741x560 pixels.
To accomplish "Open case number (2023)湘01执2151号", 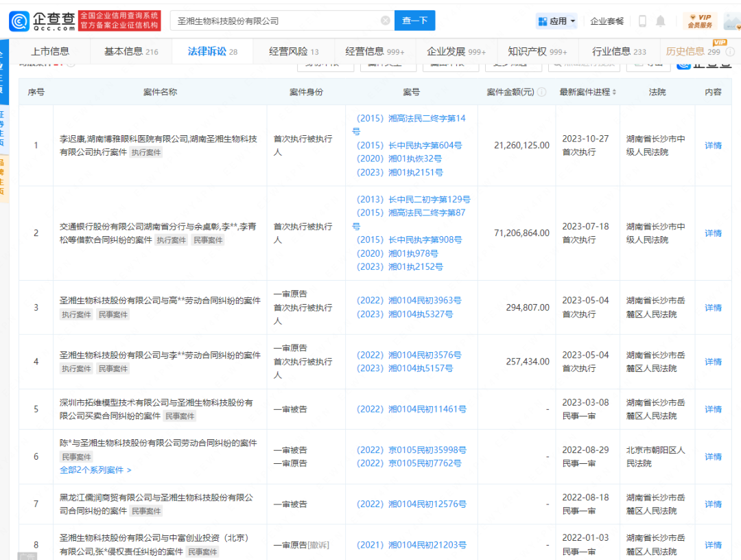I will point(400,172).
